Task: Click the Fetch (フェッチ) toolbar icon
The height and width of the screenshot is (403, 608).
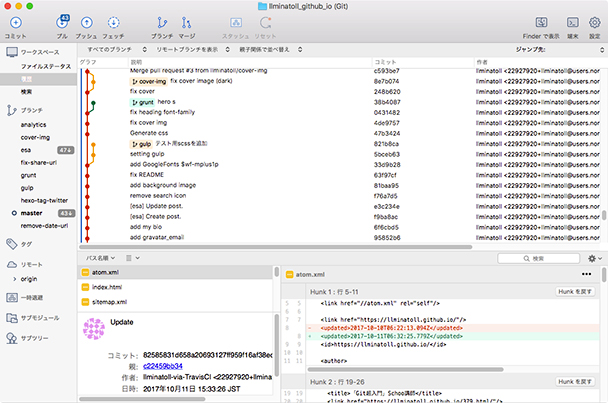Action: click(x=113, y=22)
